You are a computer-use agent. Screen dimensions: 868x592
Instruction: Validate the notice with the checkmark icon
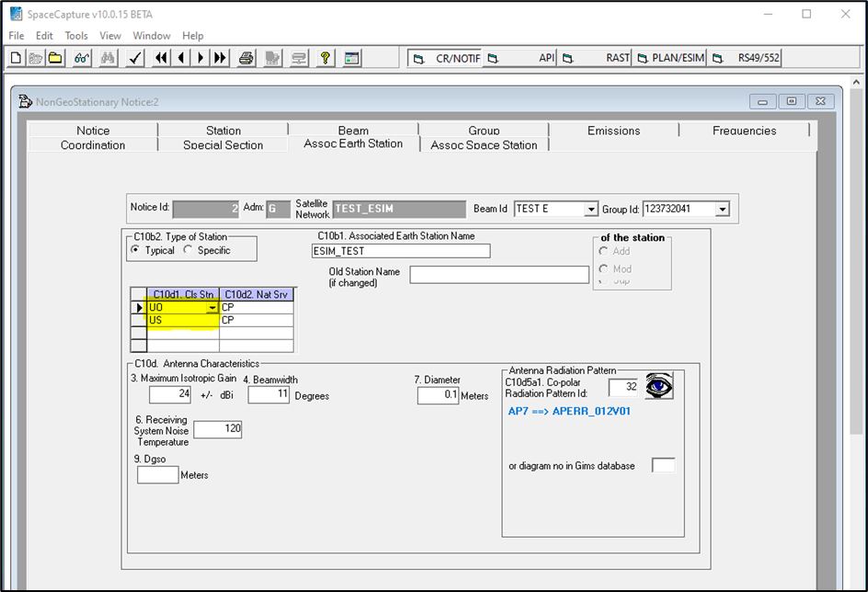coord(135,58)
